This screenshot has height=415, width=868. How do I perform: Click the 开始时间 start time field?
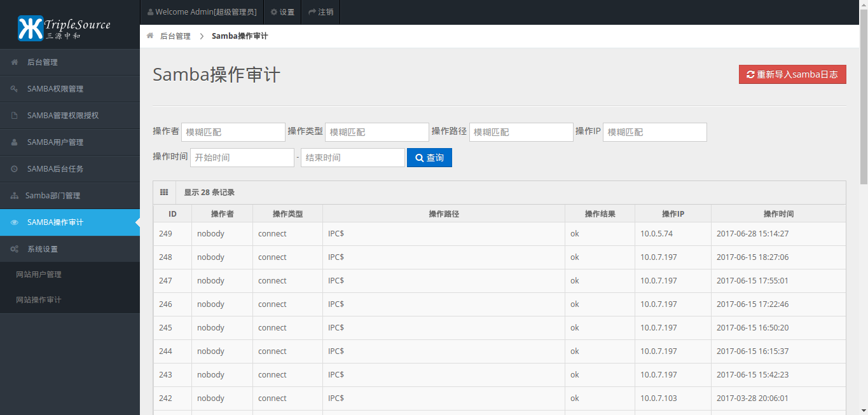242,158
